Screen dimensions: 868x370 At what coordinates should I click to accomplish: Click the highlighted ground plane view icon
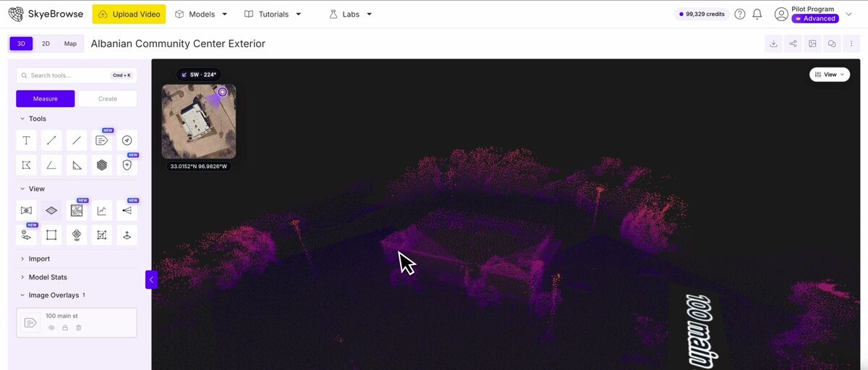[51, 211]
